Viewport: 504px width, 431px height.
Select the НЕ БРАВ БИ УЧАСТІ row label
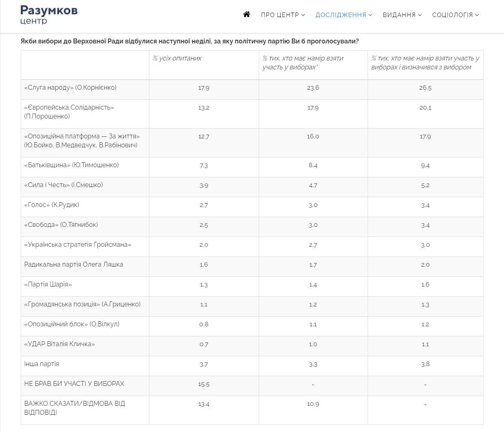(x=74, y=384)
